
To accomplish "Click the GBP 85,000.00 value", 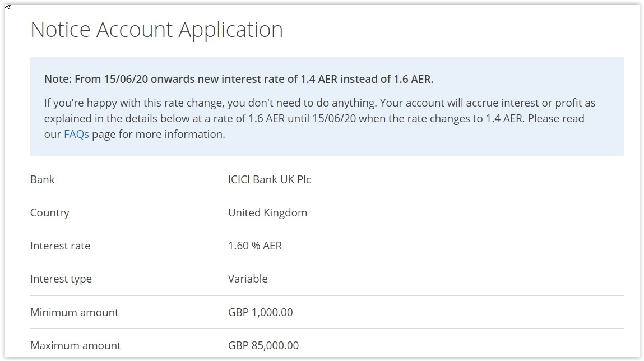I will coord(263,345).
